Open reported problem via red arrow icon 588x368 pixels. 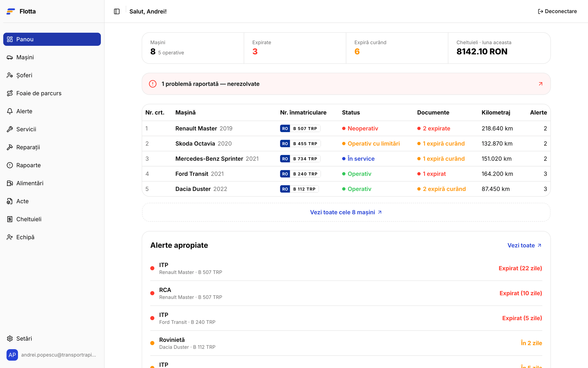[541, 84]
